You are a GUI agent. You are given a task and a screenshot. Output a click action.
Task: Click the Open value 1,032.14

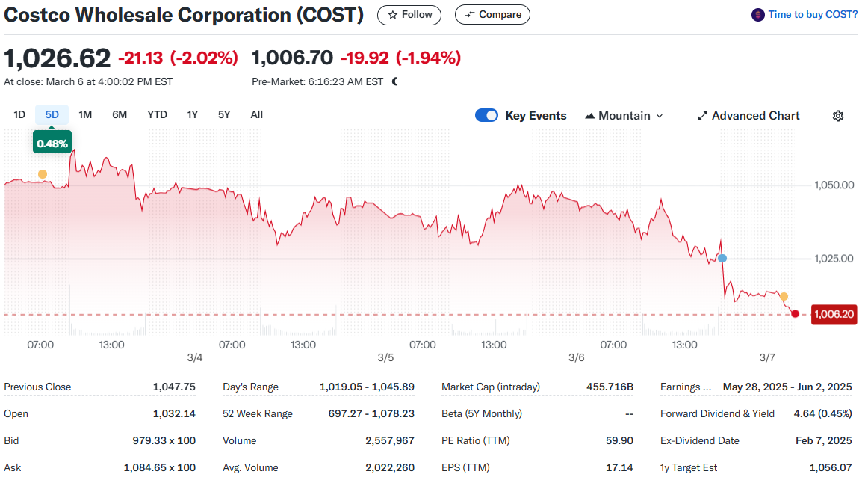point(174,414)
